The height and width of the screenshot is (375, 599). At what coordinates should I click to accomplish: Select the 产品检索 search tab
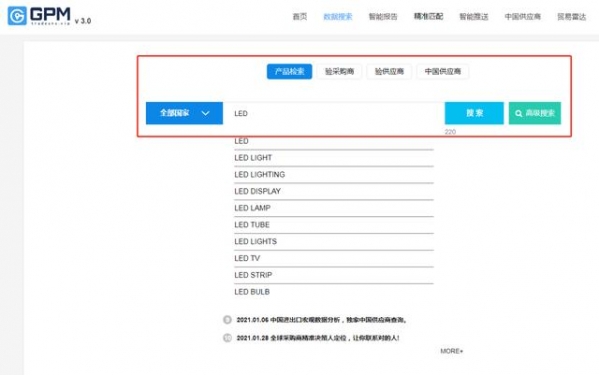(x=289, y=71)
